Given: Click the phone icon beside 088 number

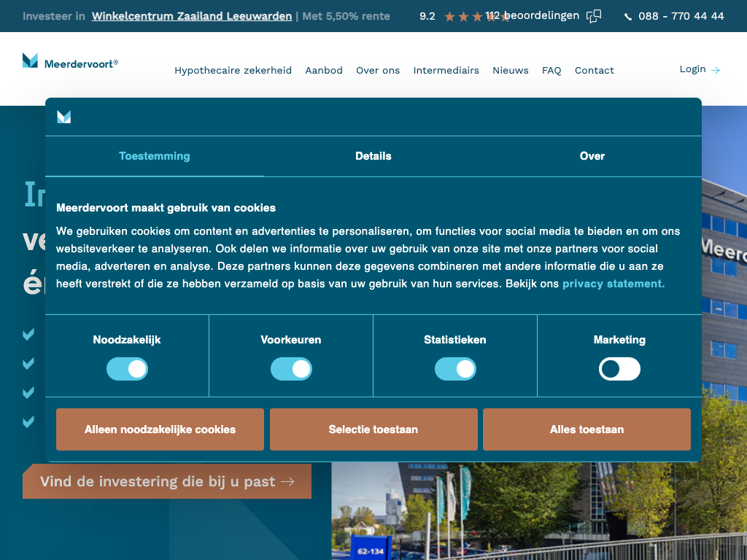Looking at the screenshot, I should [628, 17].
